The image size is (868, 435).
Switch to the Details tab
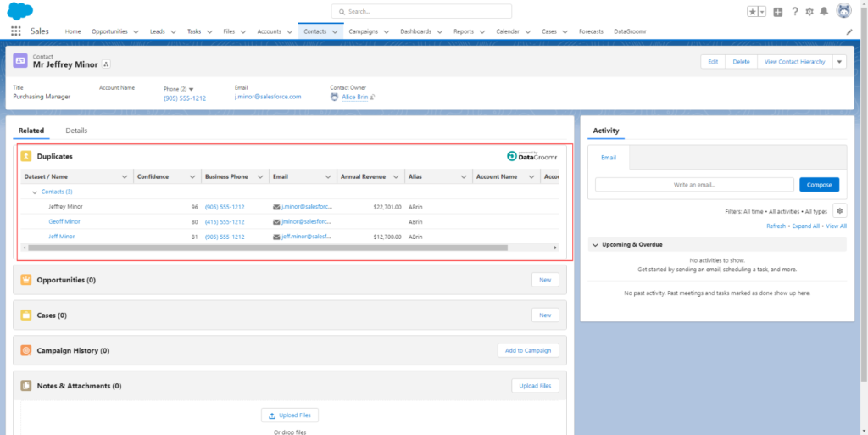pyautogui.click(x=76, y=131)
